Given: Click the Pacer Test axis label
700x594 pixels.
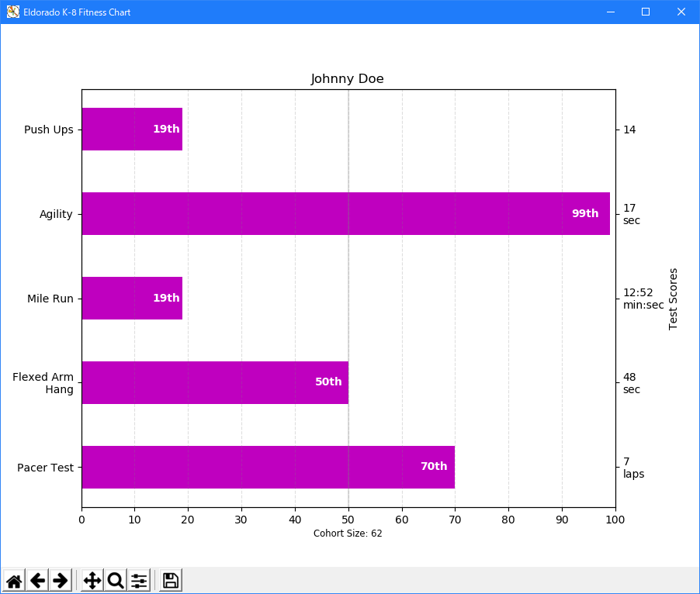Looking at the screenshot, I should (46, 467).
